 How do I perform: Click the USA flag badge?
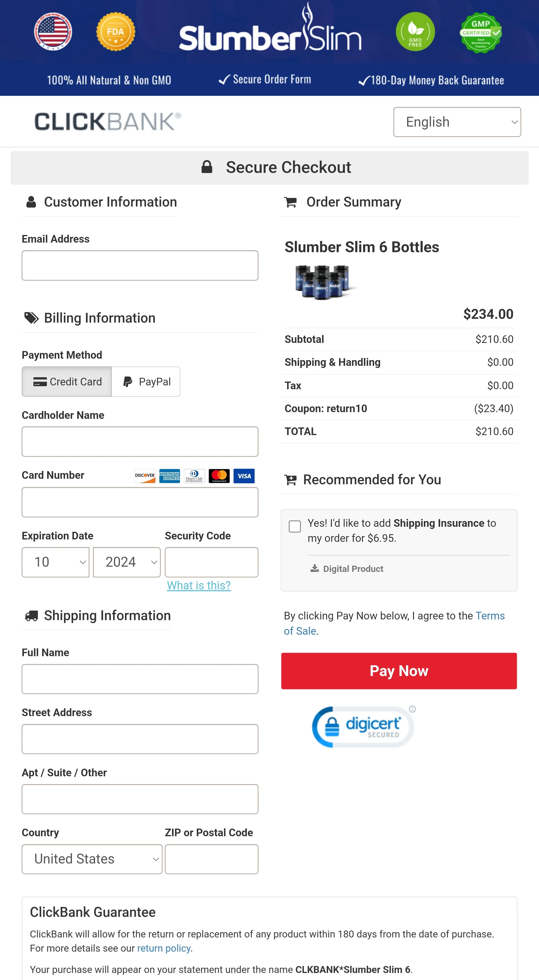click(53, 32)
